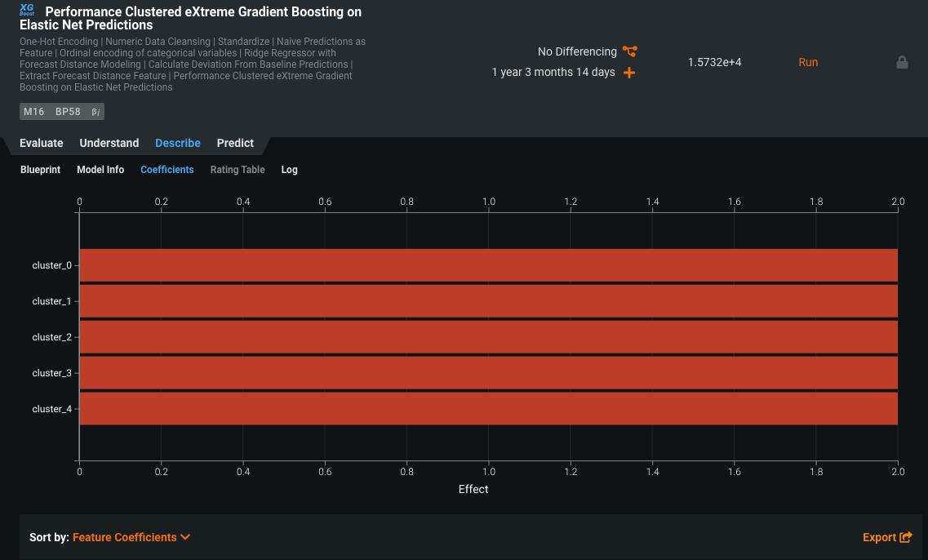
Task: Open the Model Info sub-tab
Action: (100, 170)
